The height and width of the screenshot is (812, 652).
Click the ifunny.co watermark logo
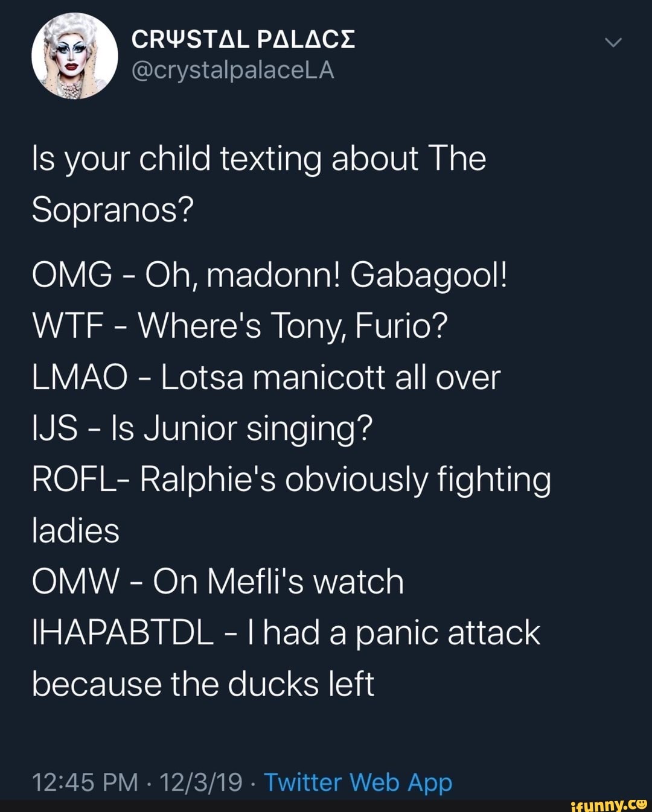click(x=608, y=804)
